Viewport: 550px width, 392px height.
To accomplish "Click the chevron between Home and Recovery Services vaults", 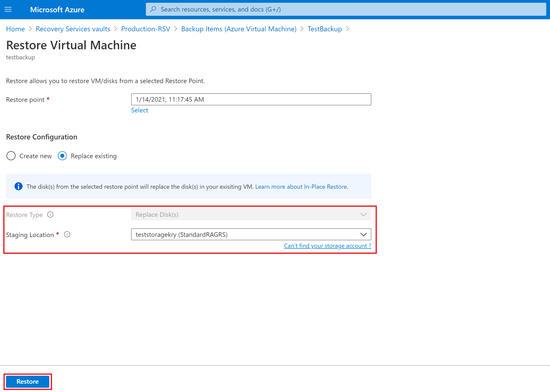I will (x=30, y=29).
